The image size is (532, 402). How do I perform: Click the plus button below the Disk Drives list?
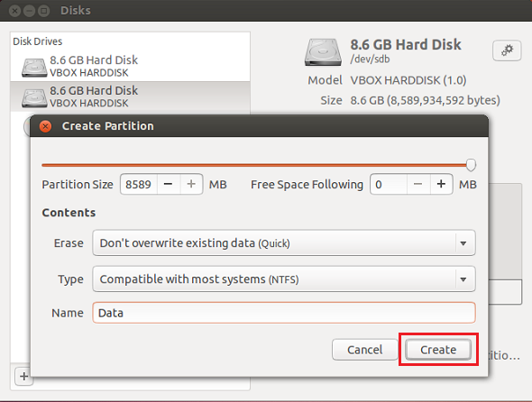tap(23, 376)
